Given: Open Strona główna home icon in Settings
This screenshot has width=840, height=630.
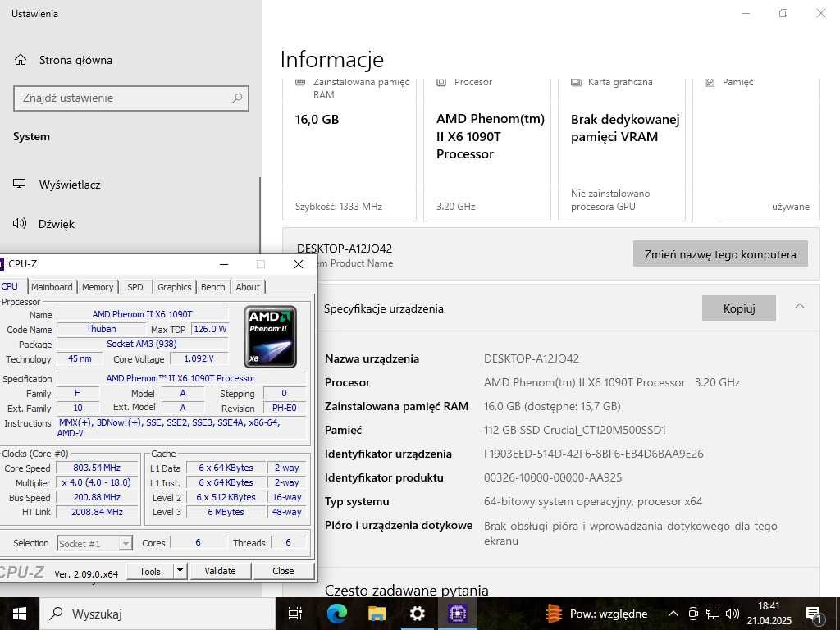Looking at the screenshot, I should click(x=21, y=59).
